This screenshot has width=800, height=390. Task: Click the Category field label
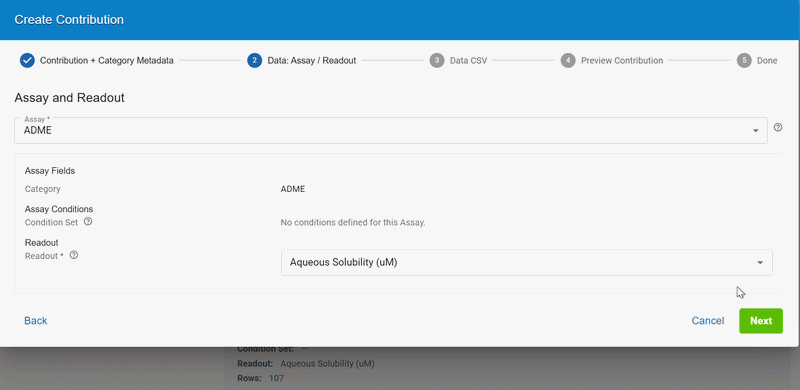pos(42,189)
